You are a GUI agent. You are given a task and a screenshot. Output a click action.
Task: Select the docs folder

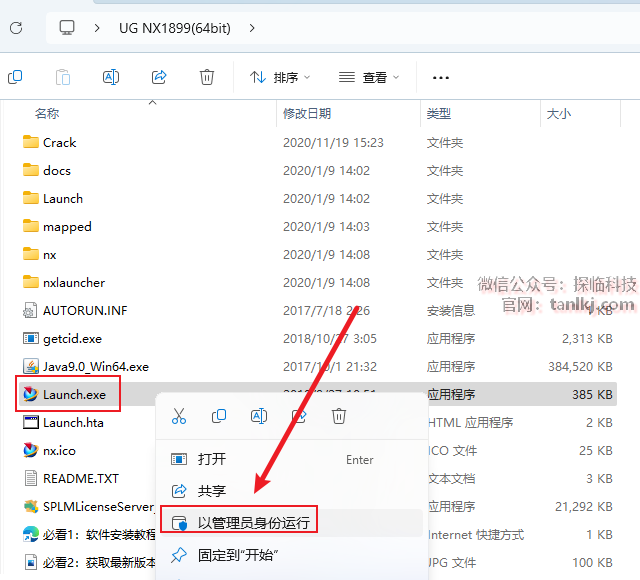(57, 171)
